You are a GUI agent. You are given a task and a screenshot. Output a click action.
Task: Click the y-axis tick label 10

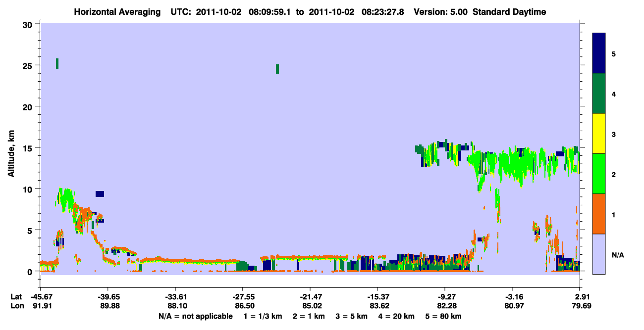coord(29,189)
